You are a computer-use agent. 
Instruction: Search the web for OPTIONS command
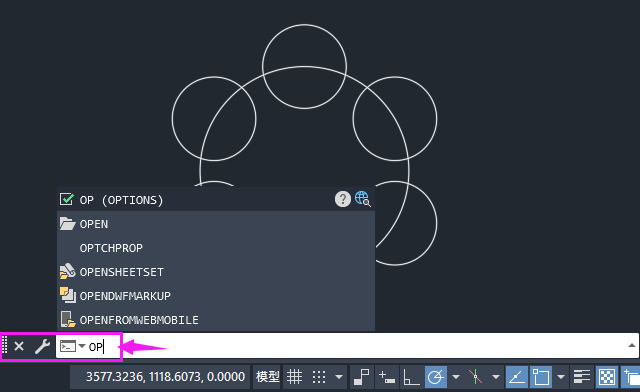click(362, 199)
